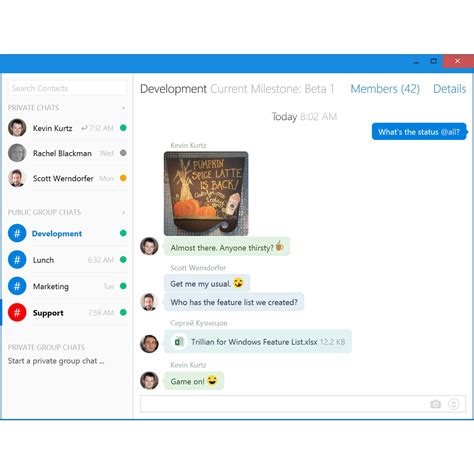
Task: Click Rachel Blackman's avatar
Action: click(17, 153)
